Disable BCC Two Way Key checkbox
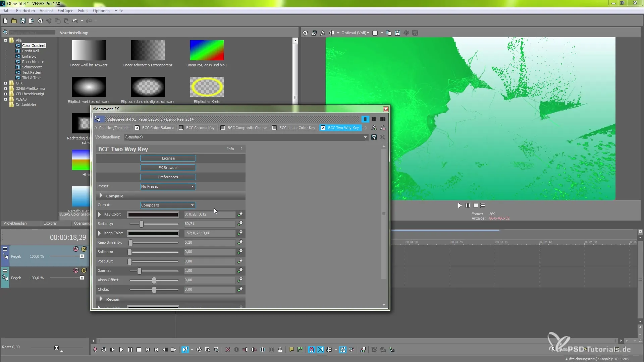Viewport: 644px width, 362px height. point(323,128)
